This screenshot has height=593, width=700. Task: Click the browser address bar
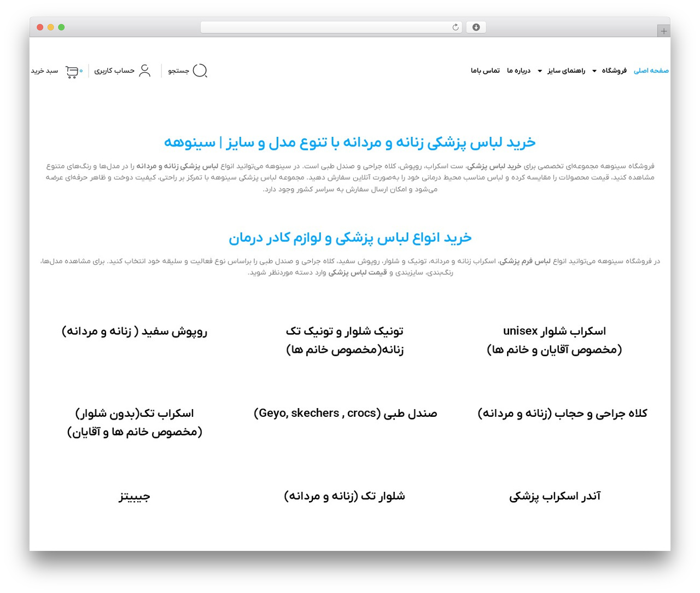tap(331, 27)
